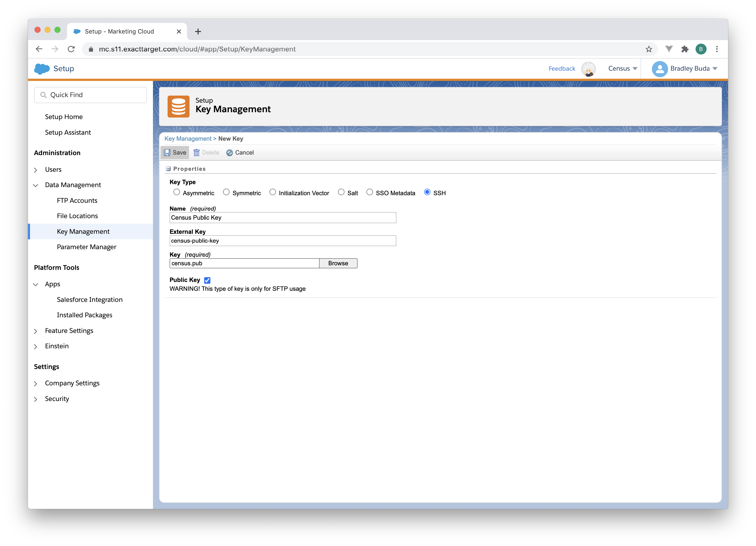Go to Installed Packages
Viewport: 756px width, 546px height.
click(84, 315)
